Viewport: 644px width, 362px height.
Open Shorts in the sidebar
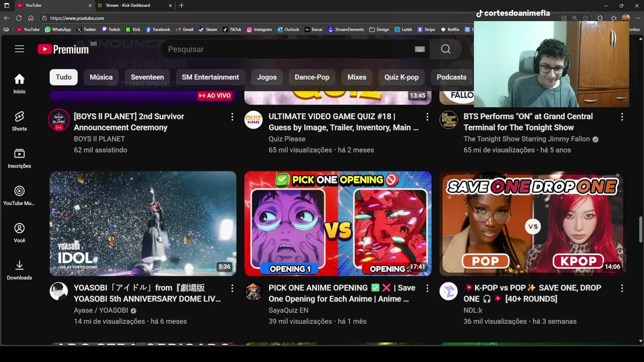tap(19, 121)
